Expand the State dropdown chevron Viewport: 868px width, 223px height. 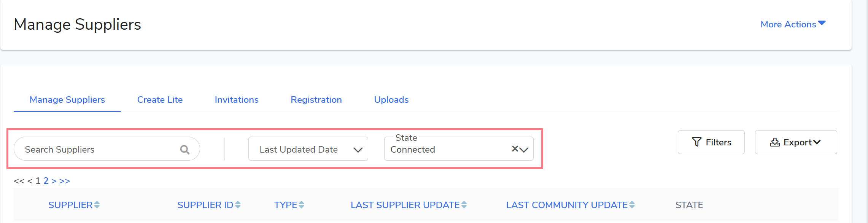coord(524,150)
